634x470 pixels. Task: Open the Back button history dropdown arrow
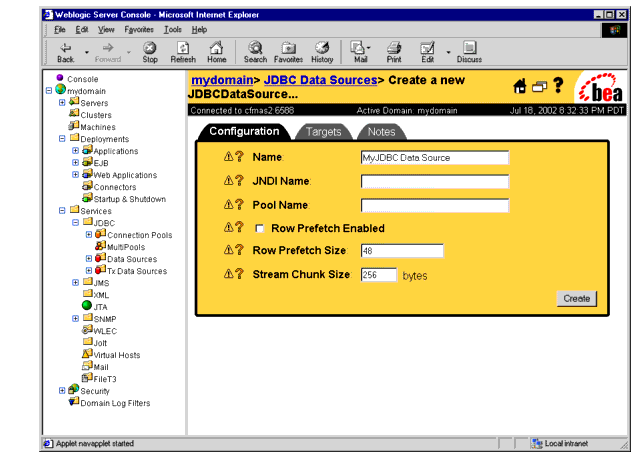pyautogui.click(x=87, y=53)
